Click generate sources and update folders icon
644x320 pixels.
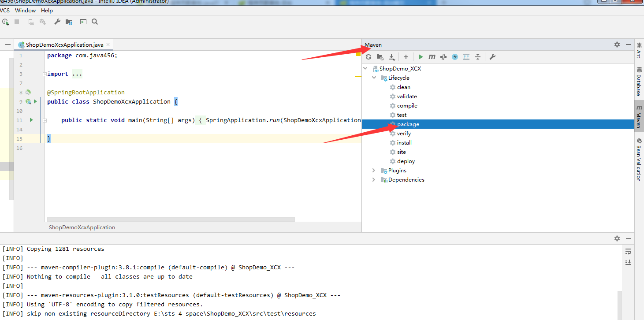[380, 57]
